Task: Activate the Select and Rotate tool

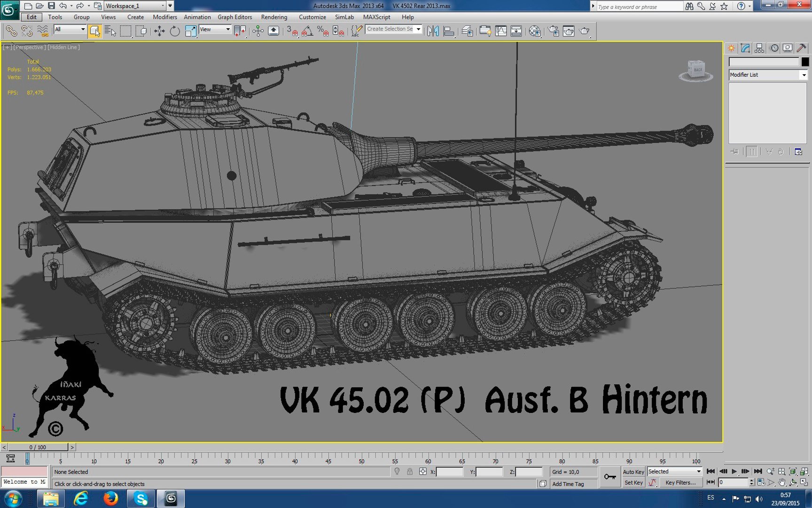Action: [x=175, y=32]
